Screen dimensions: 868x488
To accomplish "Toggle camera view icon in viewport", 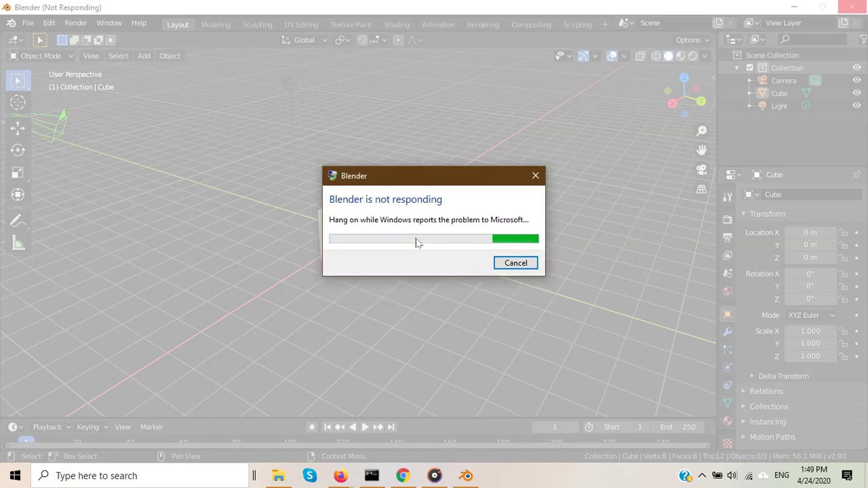I will coord(701,169).
